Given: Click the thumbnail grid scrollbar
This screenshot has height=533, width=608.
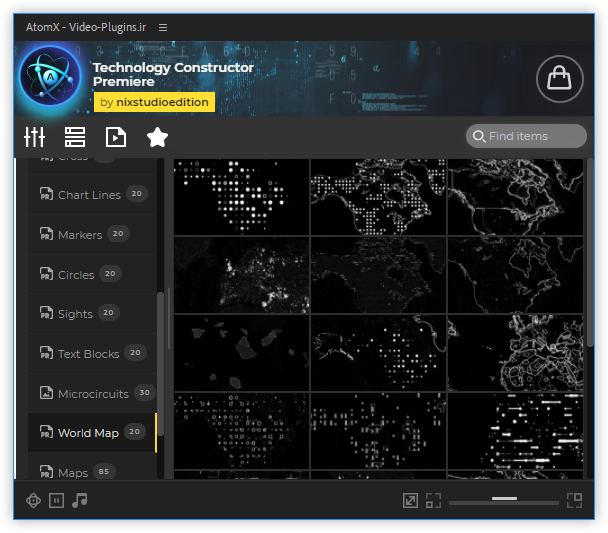Looking at the screenshot, I should (590, 252).
